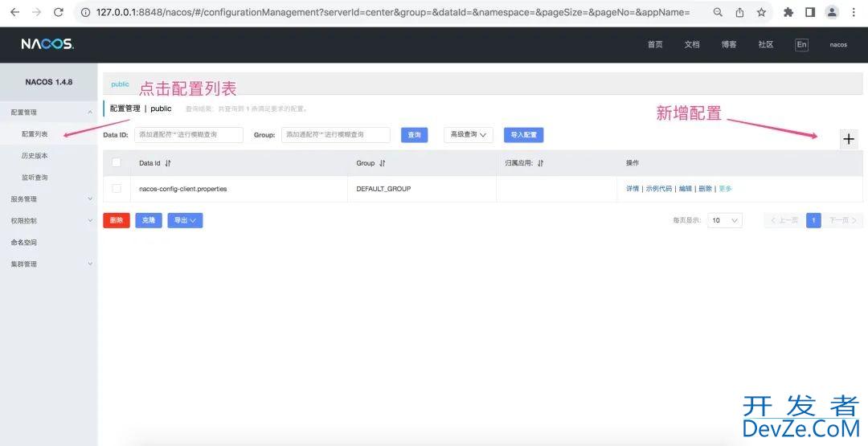Select 首页 in the top navigation

[655, 45]
